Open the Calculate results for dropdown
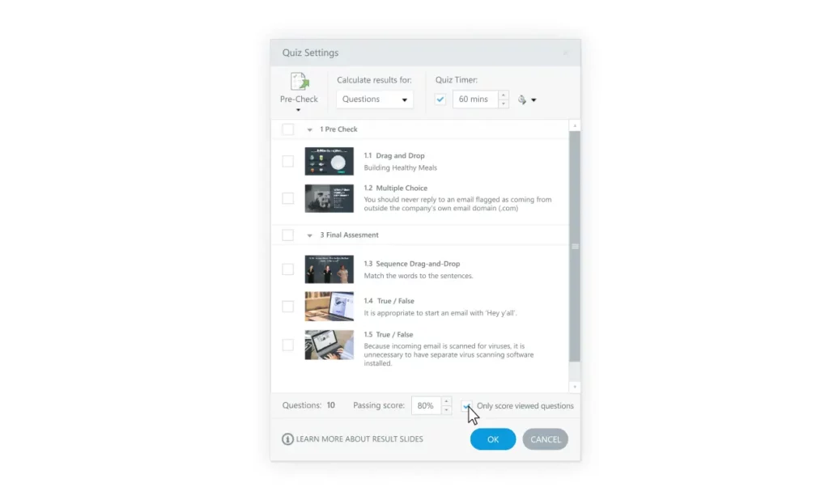829x504 pixels. click(375, 100)
